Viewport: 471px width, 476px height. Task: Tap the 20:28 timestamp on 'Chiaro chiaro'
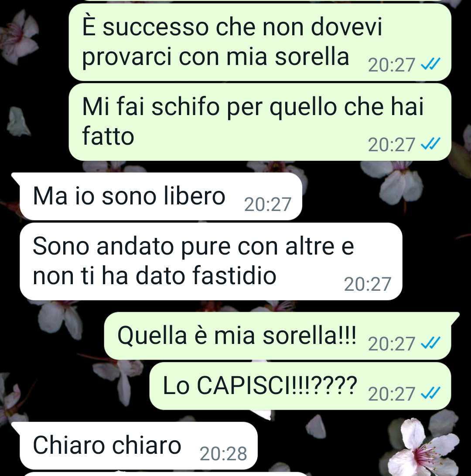click(x=223, y=453)
